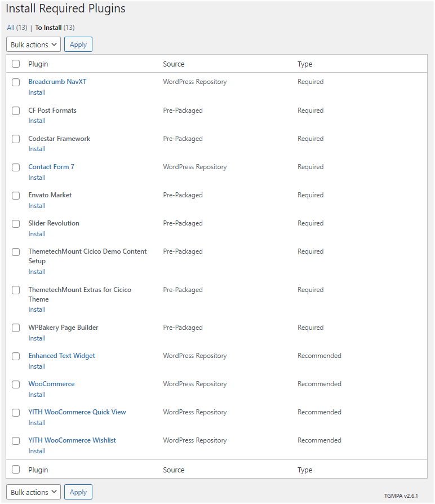Click the top Apply button
The image size is (435, 504).
click(78, 45)
